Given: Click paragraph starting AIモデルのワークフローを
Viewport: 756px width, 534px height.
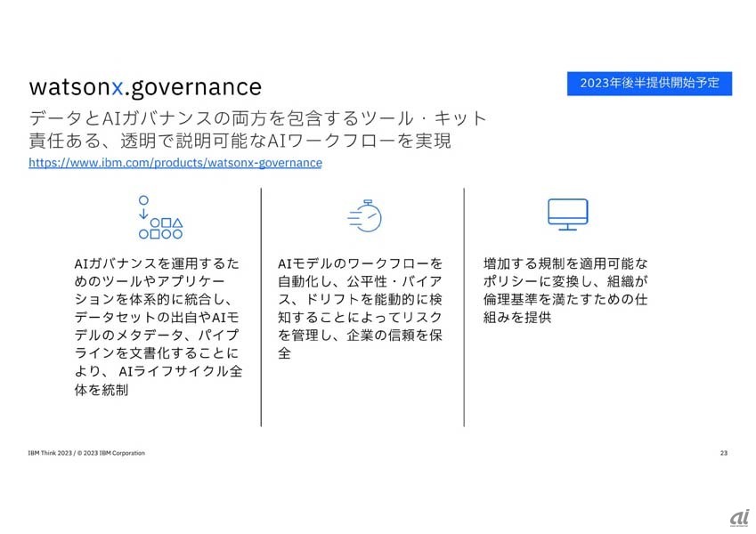Looking at the screenshot, I should tap(360, 309).
